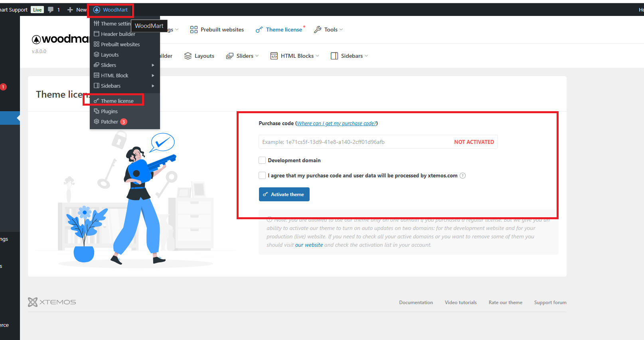
Task: Click the v.8.0.0 version text
Action: (x=39, y=51)
